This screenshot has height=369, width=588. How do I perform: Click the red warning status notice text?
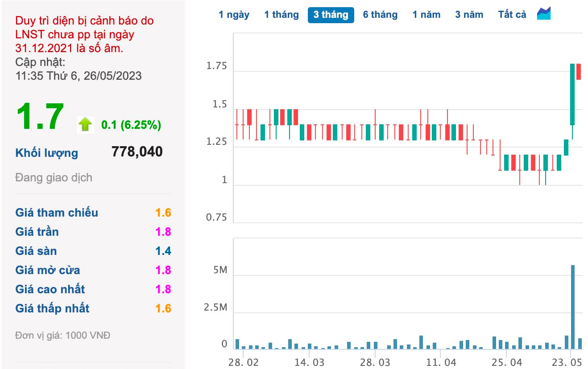coord(84,34)
